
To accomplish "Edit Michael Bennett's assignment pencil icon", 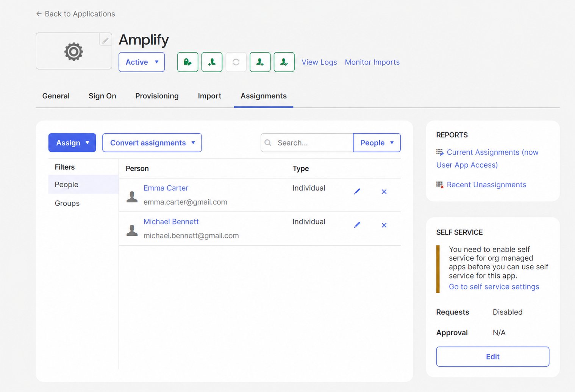I will (x=357, y=225).
